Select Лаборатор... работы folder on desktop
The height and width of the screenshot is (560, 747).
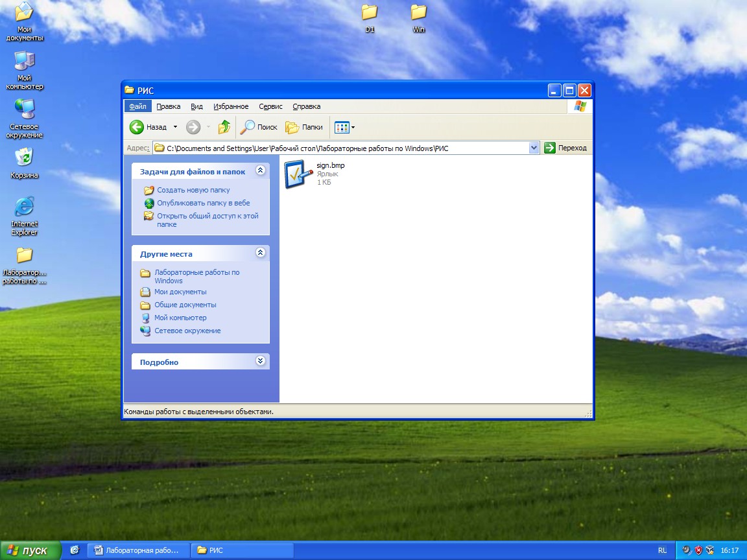click(24, 266)
